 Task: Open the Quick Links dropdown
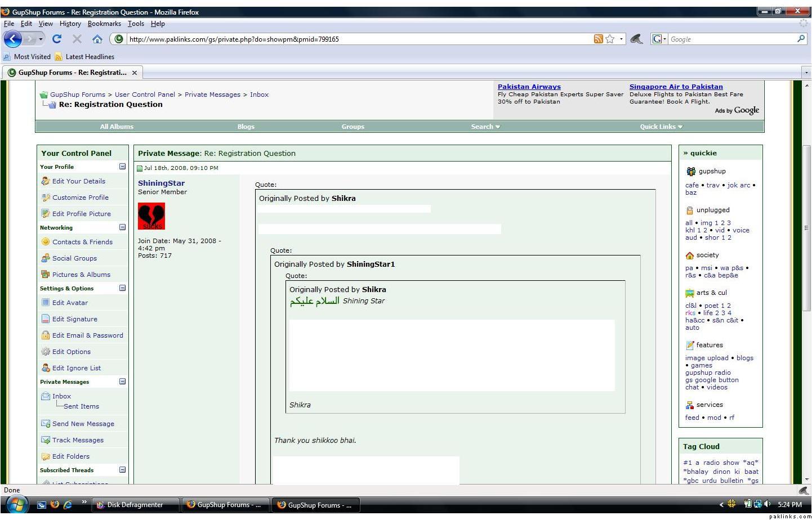661,127
